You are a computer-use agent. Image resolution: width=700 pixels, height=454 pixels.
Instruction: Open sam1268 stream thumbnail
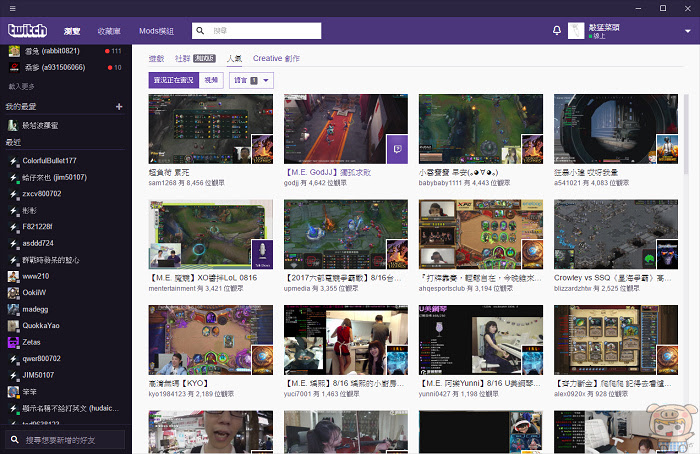210,129
